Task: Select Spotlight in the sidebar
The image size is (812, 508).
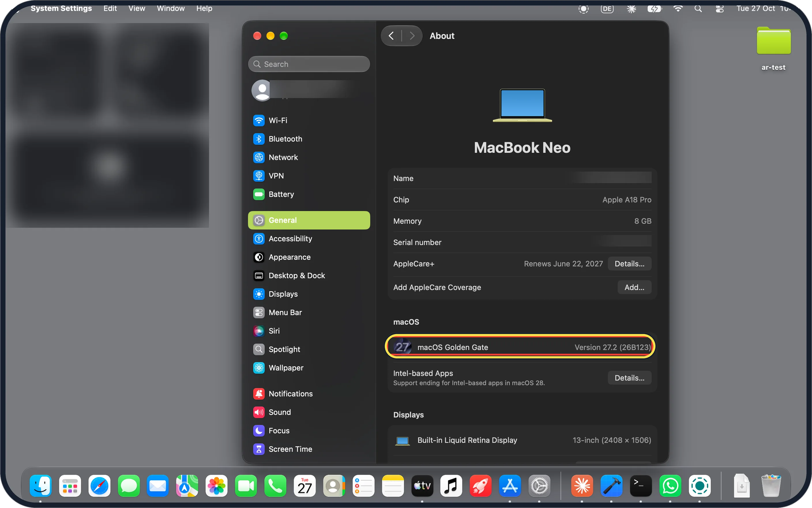Action: point(309,349)
